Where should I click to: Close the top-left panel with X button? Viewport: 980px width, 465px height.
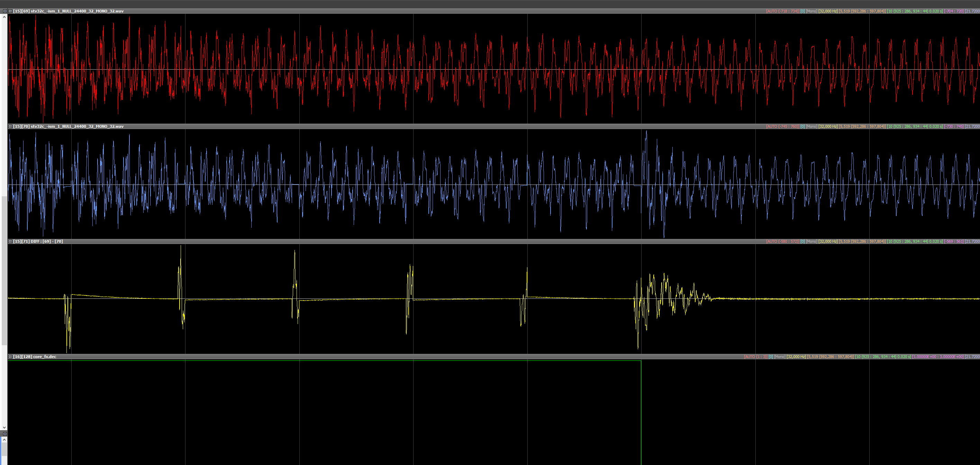[x=4, y=11]
